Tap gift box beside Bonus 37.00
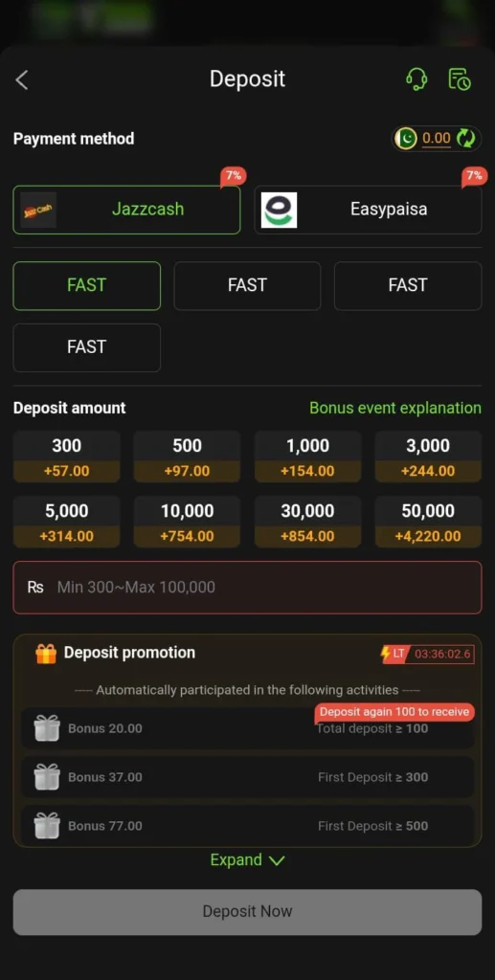Viewport: 495px width, 980px height. click(x=47, y=777)
